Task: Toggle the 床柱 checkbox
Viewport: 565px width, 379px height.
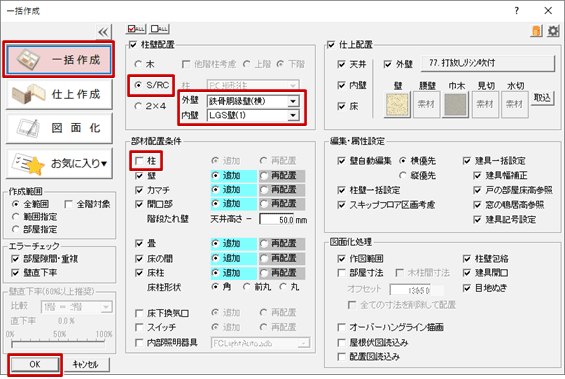Action: point(139,273)
